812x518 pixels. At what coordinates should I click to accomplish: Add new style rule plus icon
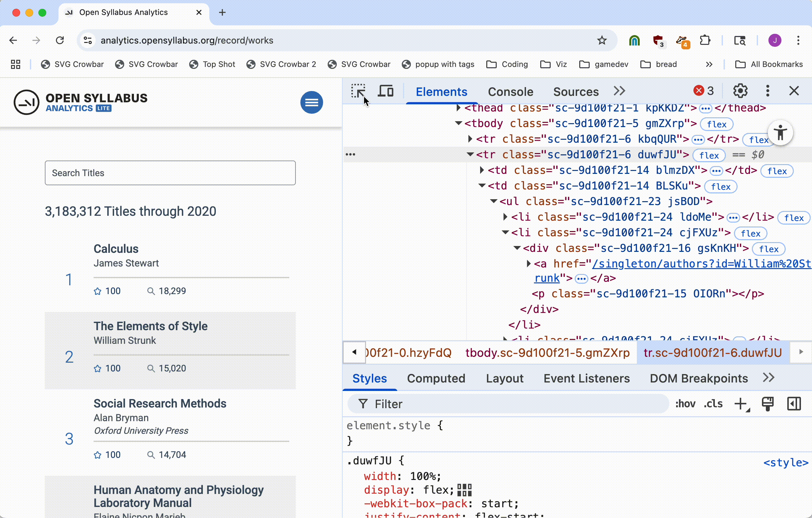[741, 404]
